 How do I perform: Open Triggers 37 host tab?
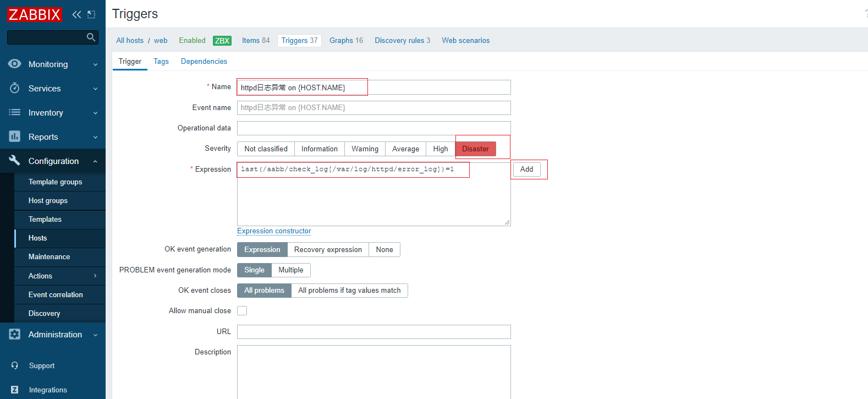tap(299, 41)
